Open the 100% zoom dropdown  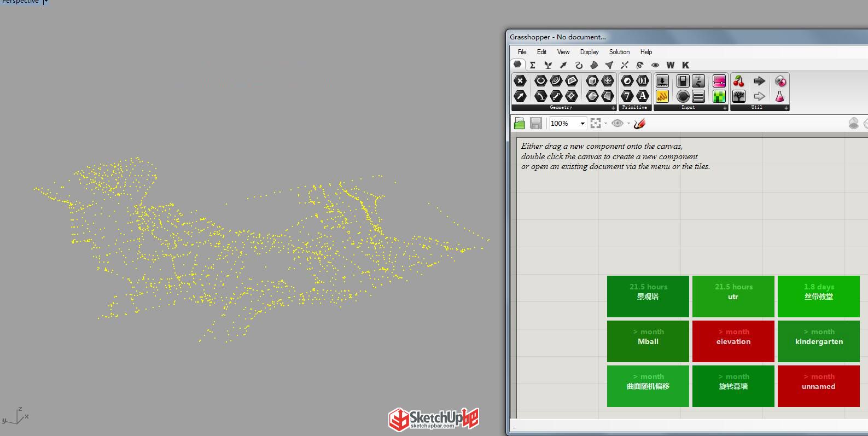point(582,124)
